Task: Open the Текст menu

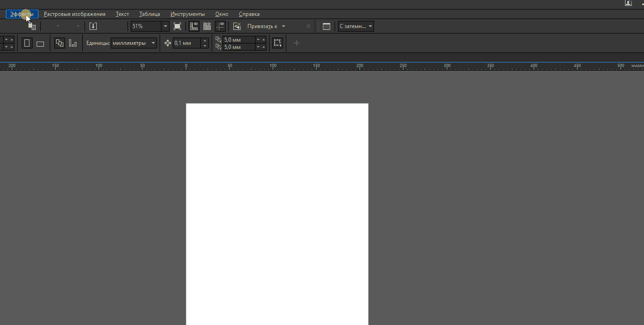Action: (x=122, y=14)
